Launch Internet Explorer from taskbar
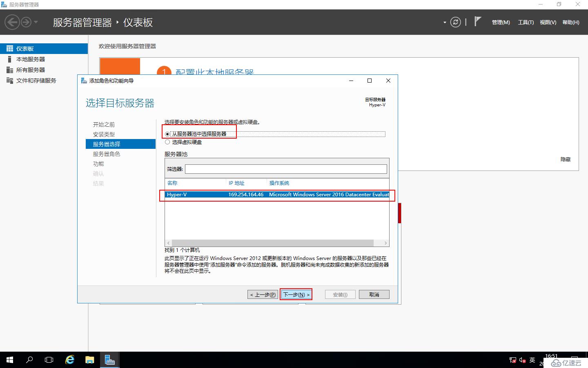This screenshot has width=588, height=368. [x=70, y=360]
